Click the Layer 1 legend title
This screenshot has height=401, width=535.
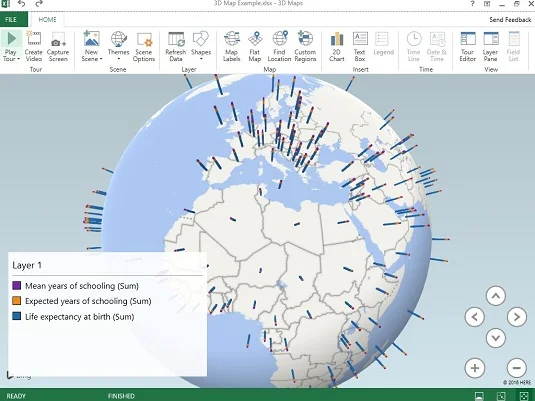27,266
